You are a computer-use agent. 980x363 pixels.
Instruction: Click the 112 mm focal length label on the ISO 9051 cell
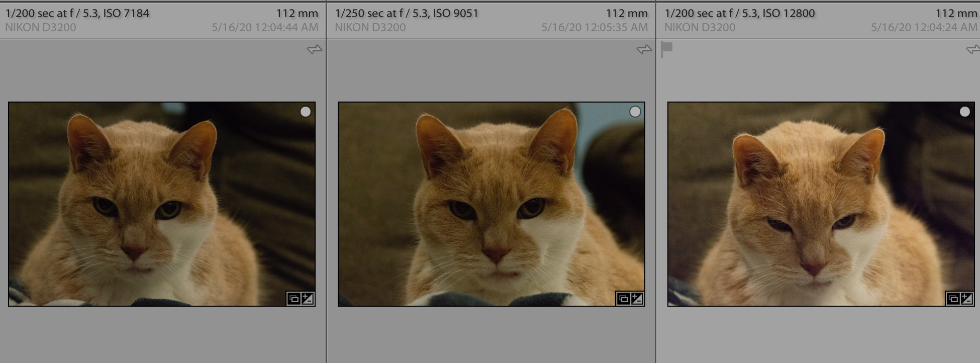coord(627,14)
